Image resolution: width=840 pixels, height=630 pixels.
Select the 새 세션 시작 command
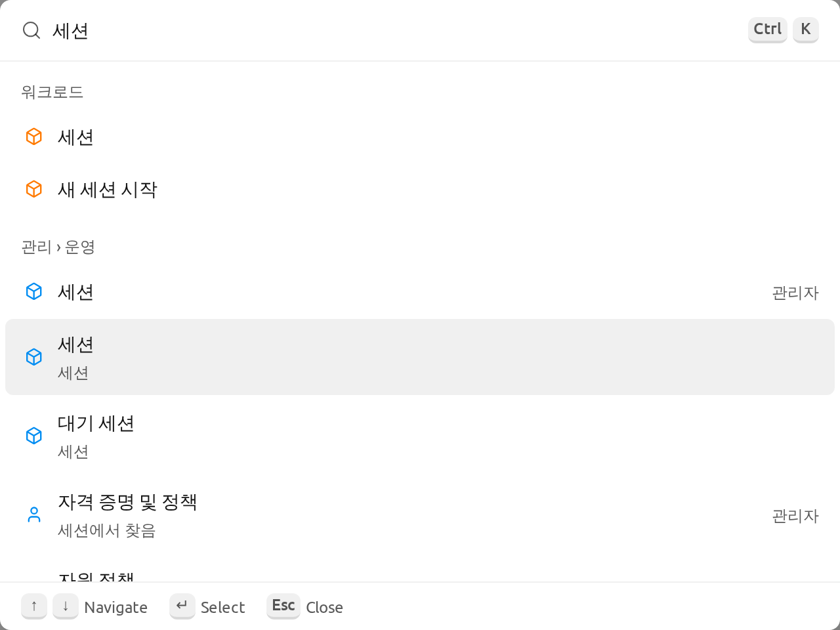tap(420, 189)
